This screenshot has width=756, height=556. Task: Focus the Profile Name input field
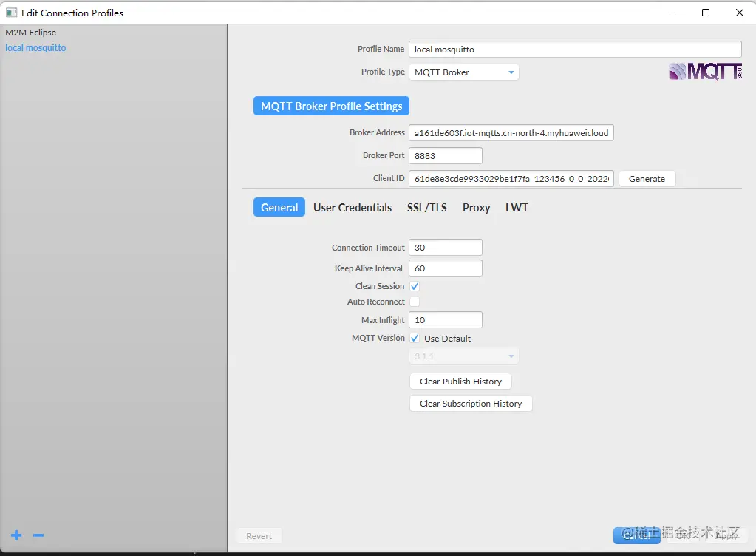click(575, 50)
